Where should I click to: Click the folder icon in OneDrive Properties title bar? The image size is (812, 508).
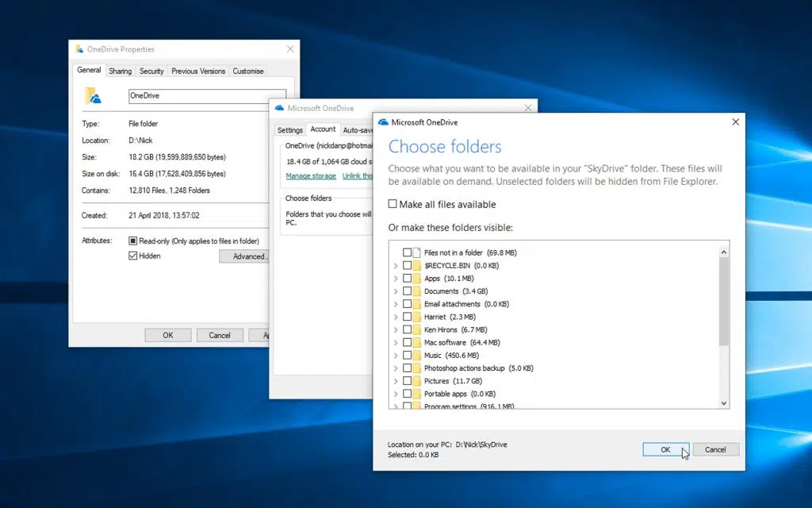(x=79, y=49)
